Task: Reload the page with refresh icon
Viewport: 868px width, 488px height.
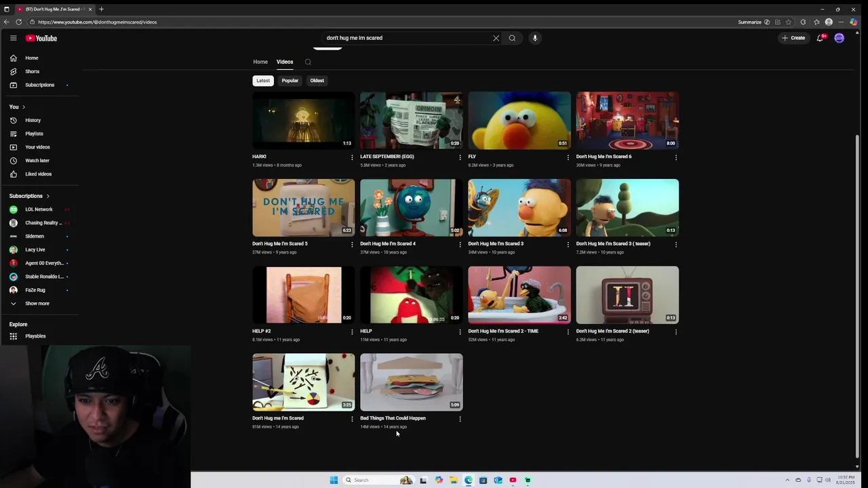Action: [x=18, y=22]
